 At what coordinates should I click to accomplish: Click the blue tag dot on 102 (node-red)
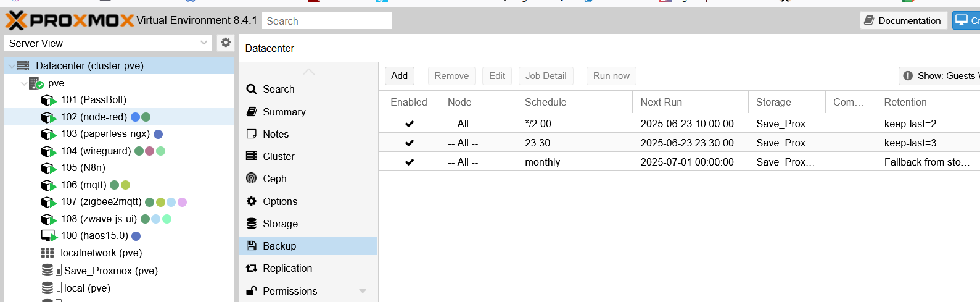point(135,117)
